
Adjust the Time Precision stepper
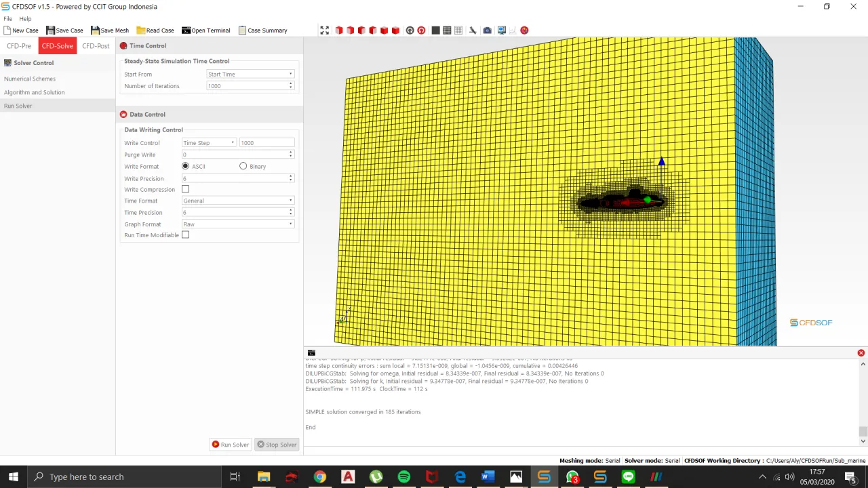[290, 213]
